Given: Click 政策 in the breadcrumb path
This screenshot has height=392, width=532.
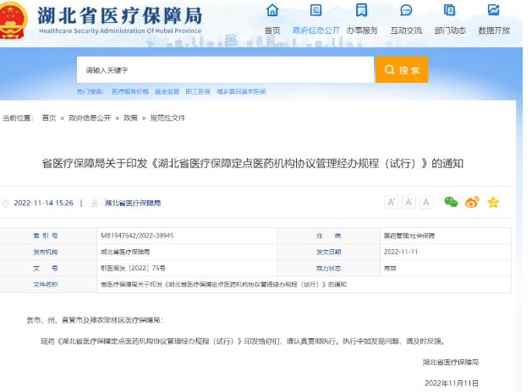Looking at the screenshot, I should click(x=130, y=118).
